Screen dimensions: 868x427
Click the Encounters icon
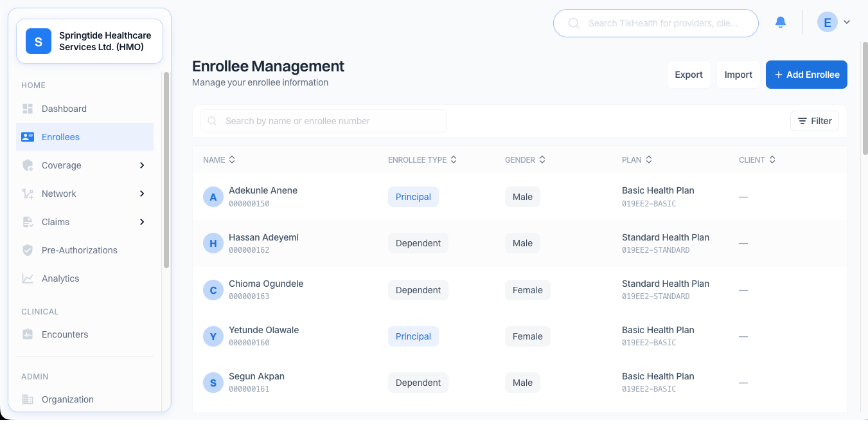(28, 334)
